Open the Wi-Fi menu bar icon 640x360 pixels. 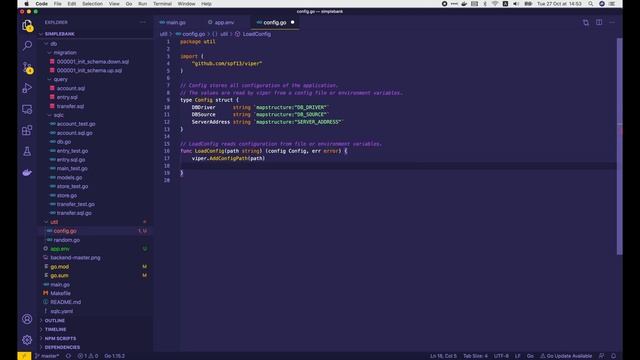coord(495,4)
